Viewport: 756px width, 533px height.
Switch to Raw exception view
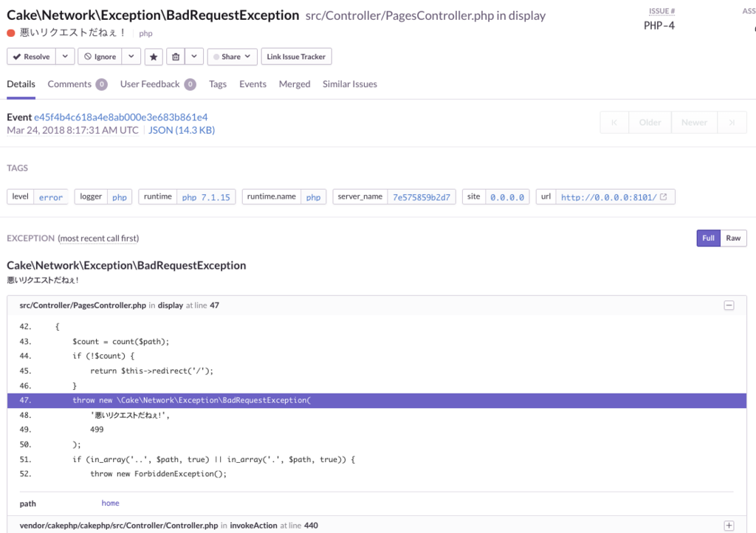733,238
